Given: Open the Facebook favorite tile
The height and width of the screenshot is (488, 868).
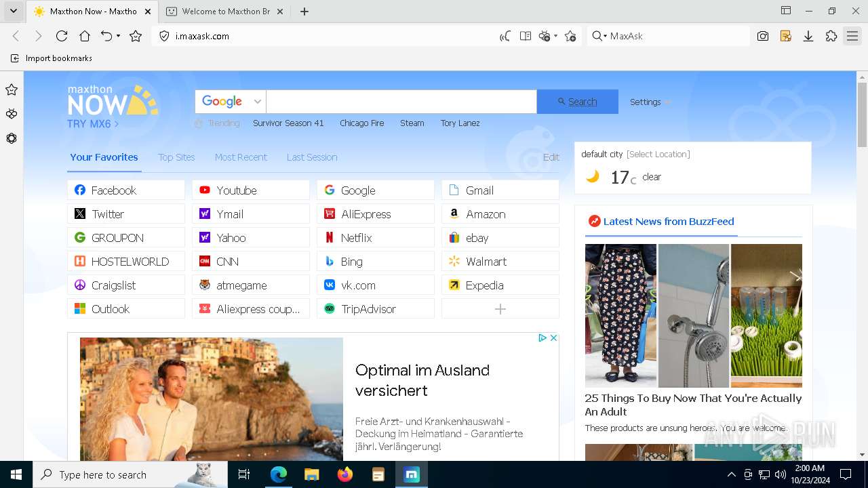Looking at the screenshot, I should (126, 190).
